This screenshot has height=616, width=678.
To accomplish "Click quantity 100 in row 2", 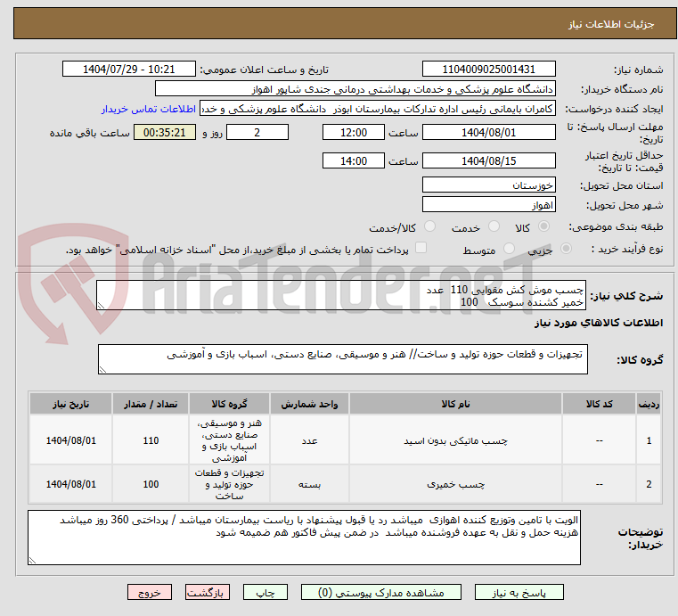I will click(151, 484).
